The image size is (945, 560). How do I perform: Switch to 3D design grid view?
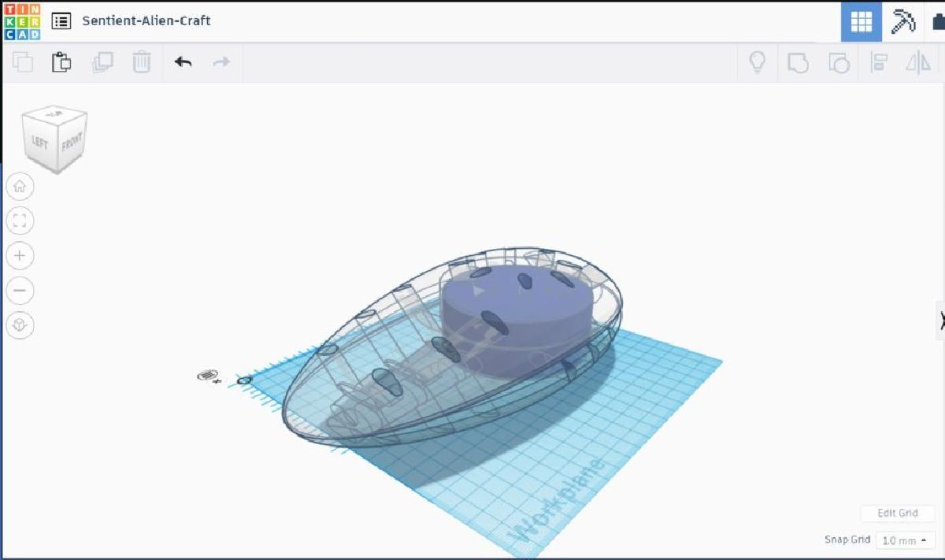862,22
